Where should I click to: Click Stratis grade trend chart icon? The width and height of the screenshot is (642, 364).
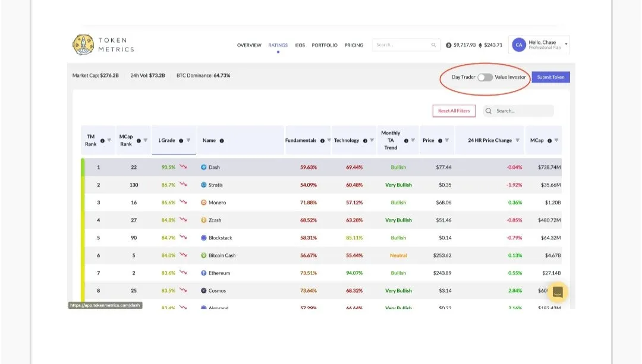tap(183, 185)
